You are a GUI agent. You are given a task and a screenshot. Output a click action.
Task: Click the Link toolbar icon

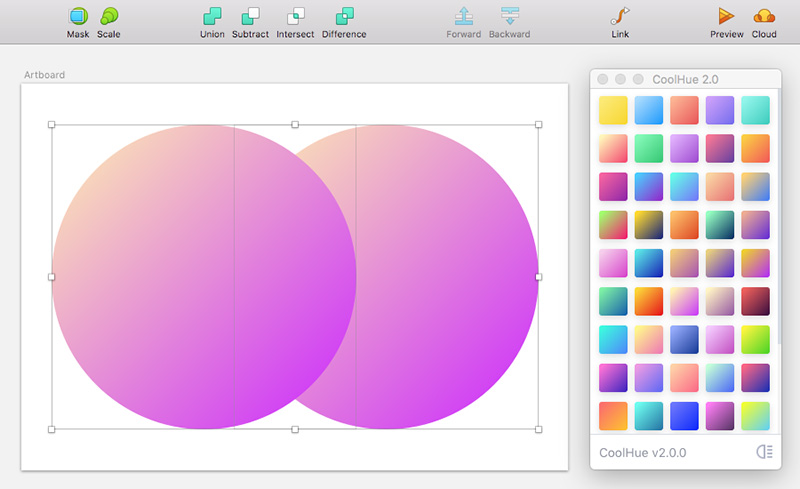[x=620, y=16]
